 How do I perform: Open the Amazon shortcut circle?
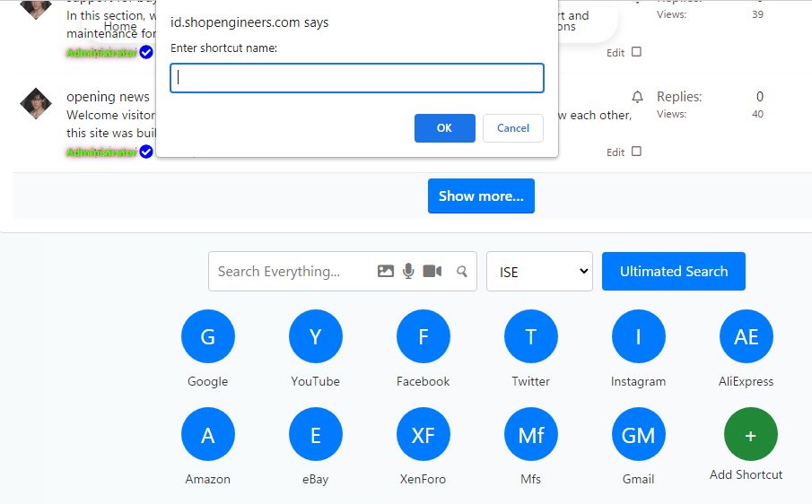coord(207,434)
